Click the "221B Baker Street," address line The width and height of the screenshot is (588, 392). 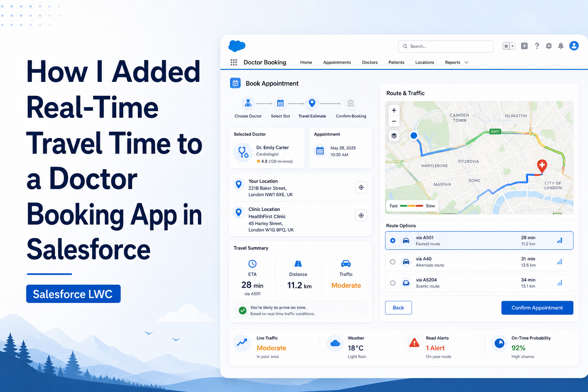point(268,188)
